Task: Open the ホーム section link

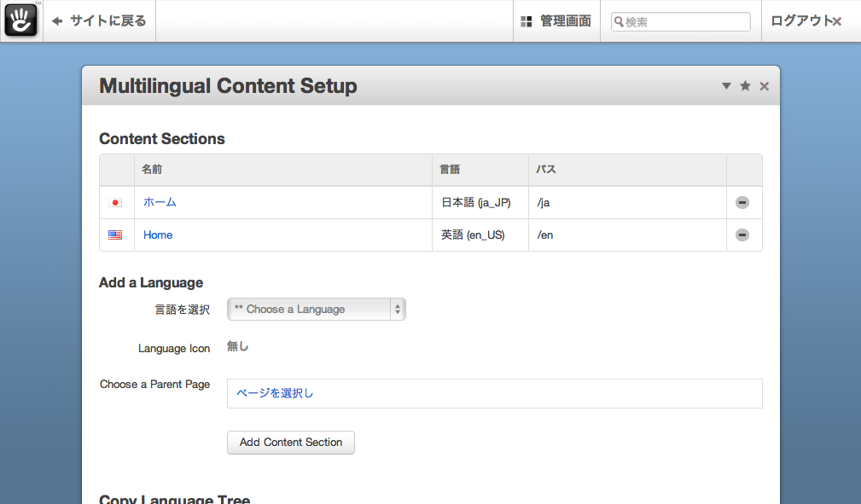Action: (x=160, y=203)
